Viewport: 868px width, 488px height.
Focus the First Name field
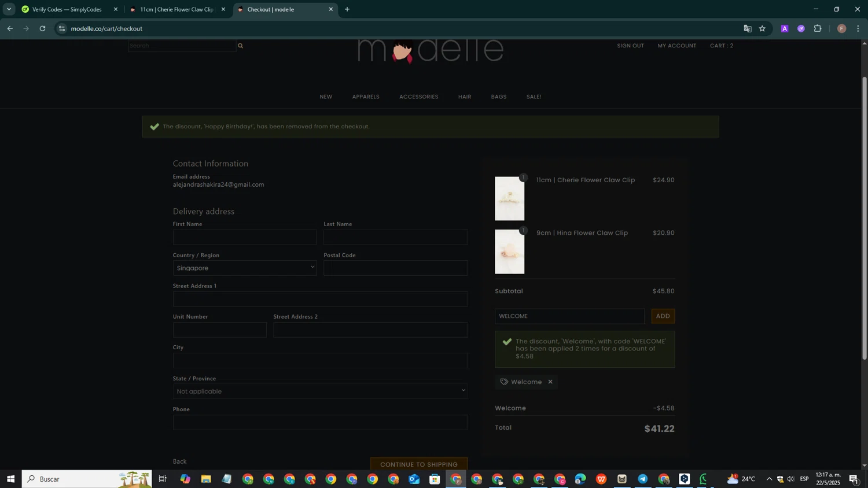point(245,237)
